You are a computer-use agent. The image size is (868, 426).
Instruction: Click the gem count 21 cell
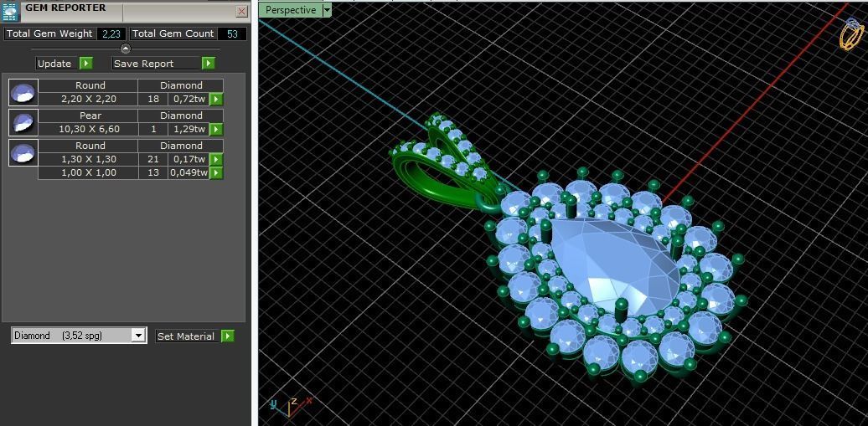[153, 159]
